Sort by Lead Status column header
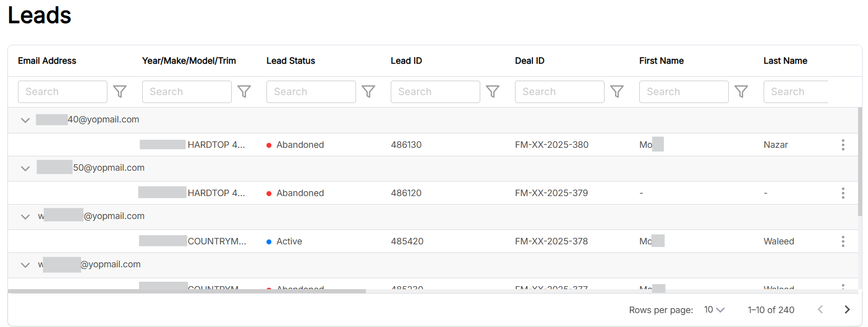The image size is (868, 327). click(291, 61)
